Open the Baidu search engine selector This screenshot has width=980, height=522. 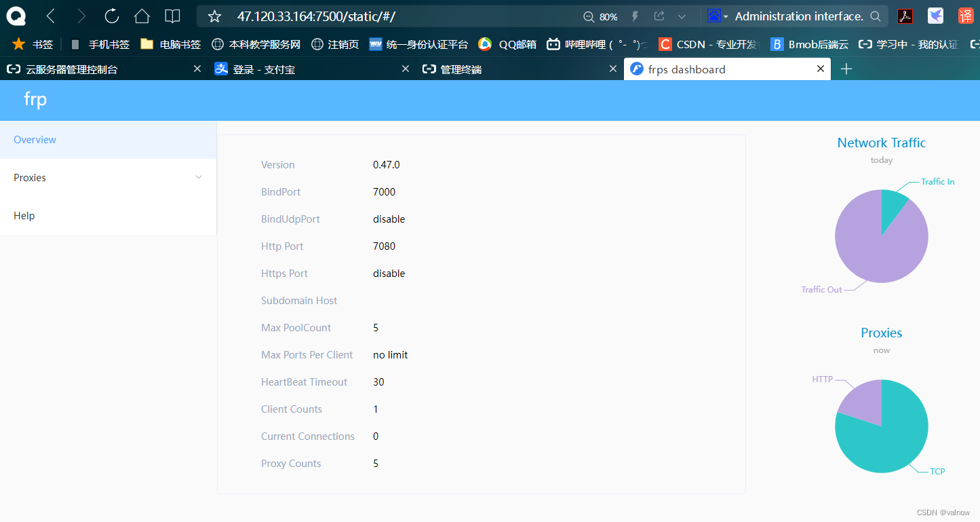coord(718,16)
